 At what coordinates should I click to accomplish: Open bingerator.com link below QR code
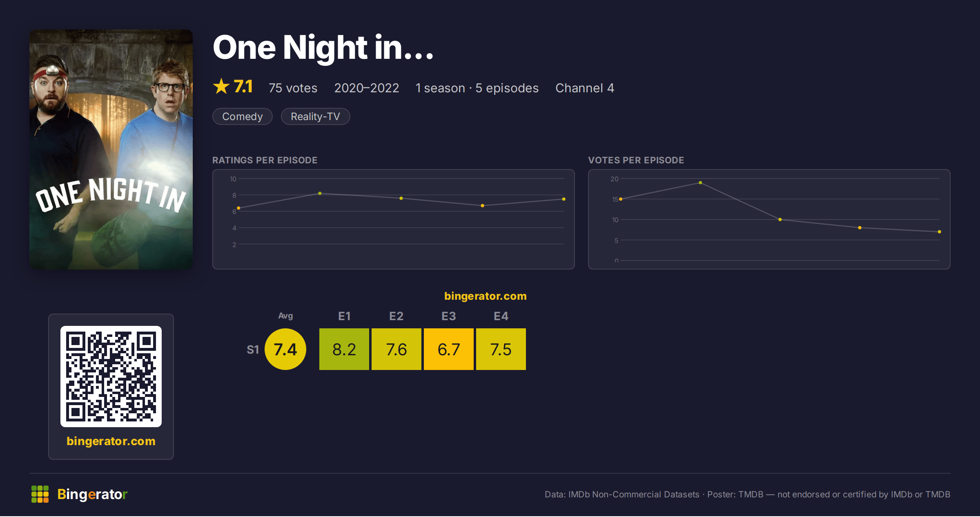[x=111, y=441]
